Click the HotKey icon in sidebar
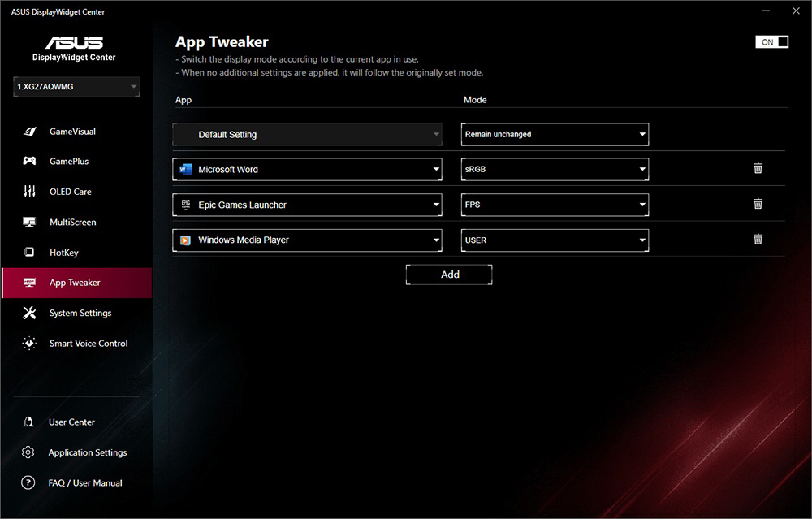This screenshot has height=519, width=812. (x=29, y=253)
